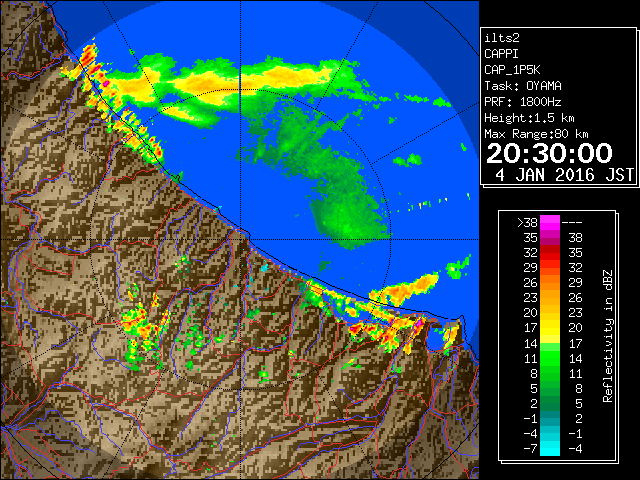Click the magenta echo core near northwest coast
This screenshot has height=480, width=640.
(106, 83)
